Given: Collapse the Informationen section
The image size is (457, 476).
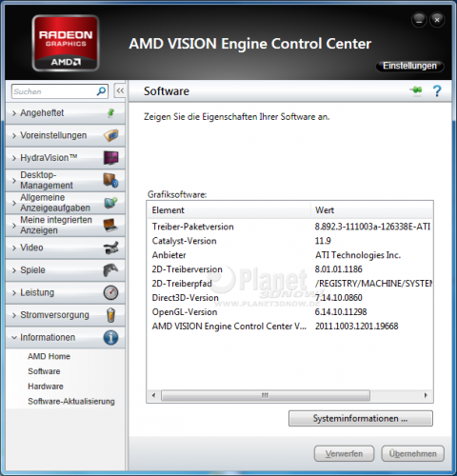Looking at the screenshot, I should (66, 338).
